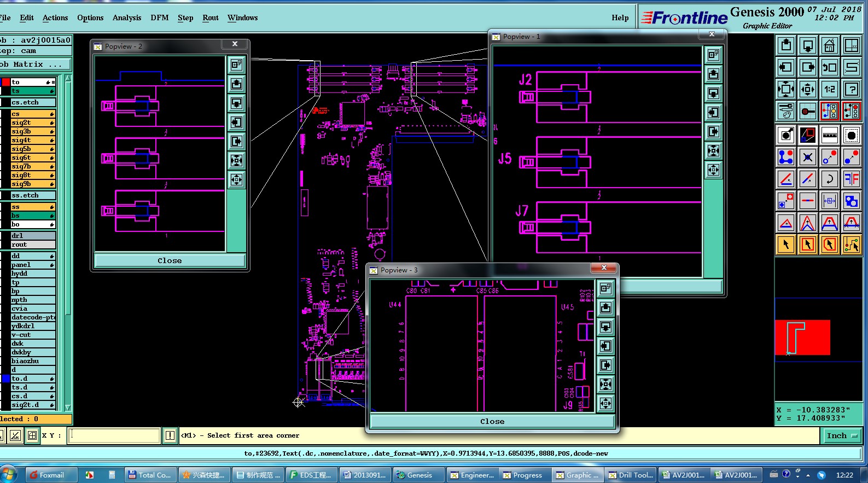Open the Actions menu
Viewport: 868px width, 483px height.
(x=55, y=18)
